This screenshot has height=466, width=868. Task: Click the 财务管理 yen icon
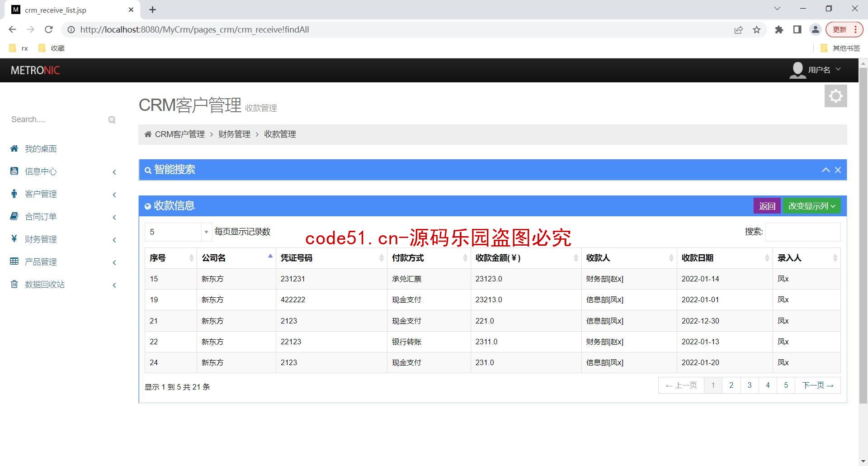click(14, 238)
